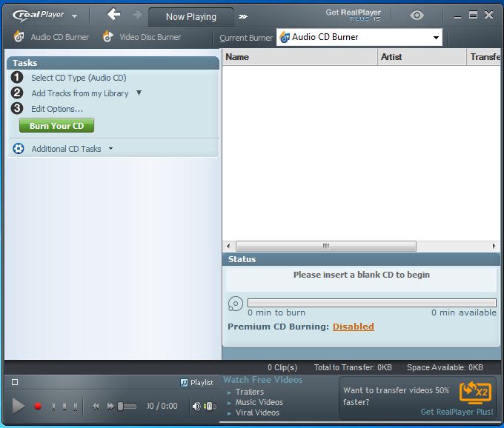Click the Status panel header

click(x=361, y=259)
